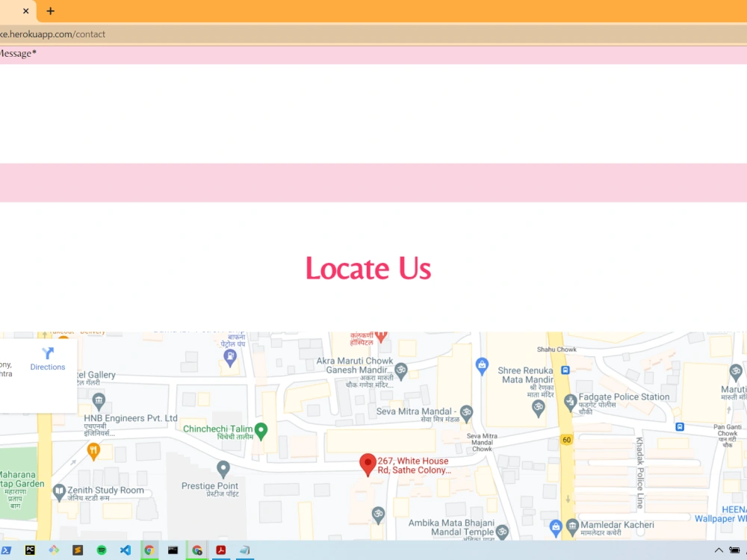The height and width of the screenshot is (560, 747).
Task: Click the Shahu Chowk label
Action: click(557, 349)
